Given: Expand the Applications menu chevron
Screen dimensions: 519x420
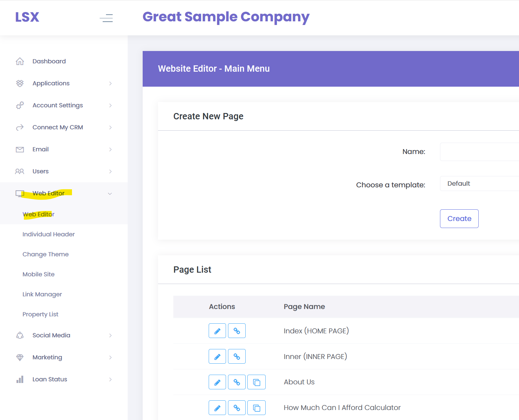Looking at the screenshot, I should point(110,83).
